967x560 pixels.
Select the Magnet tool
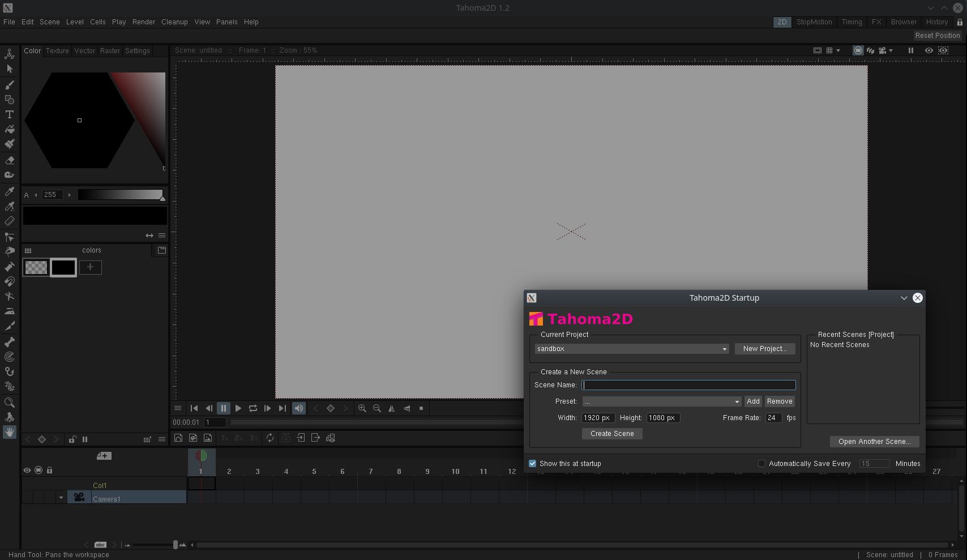pos(10,281)
